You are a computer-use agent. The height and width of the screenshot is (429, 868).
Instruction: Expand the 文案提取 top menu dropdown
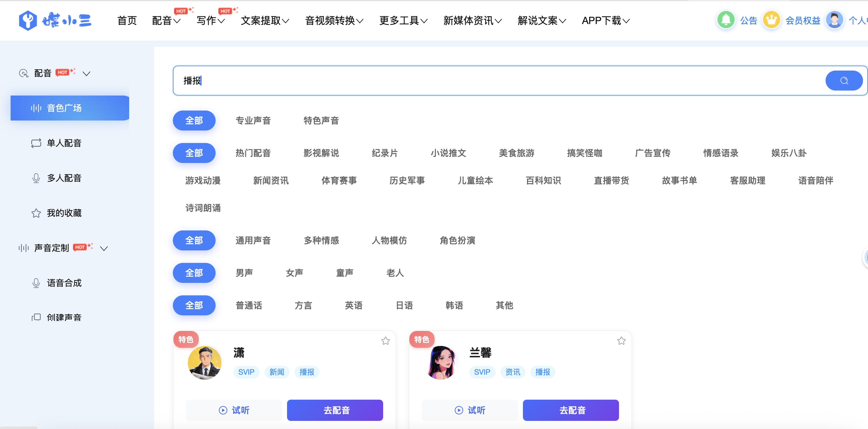265,21
